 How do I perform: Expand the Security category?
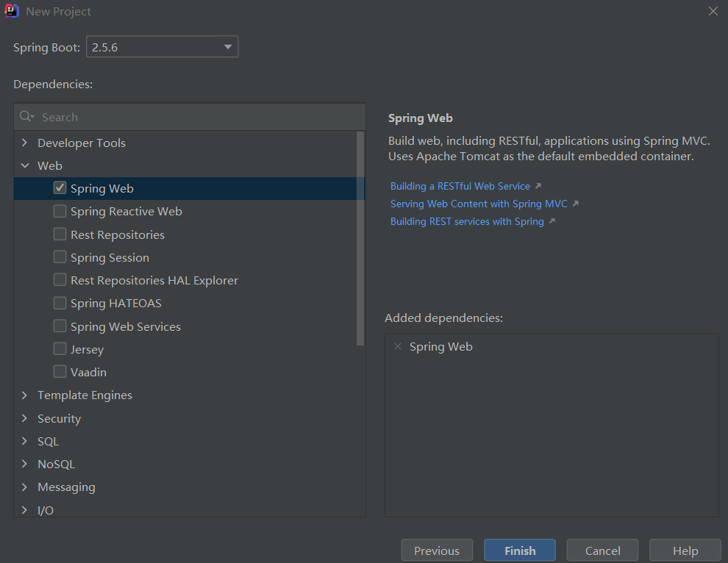(24, 418)
